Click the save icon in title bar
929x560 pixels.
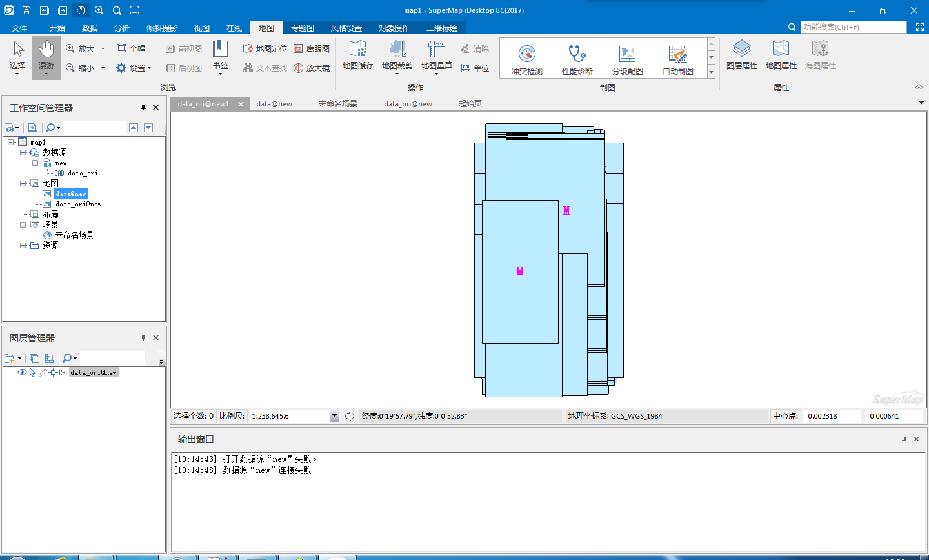coord(26,10)
